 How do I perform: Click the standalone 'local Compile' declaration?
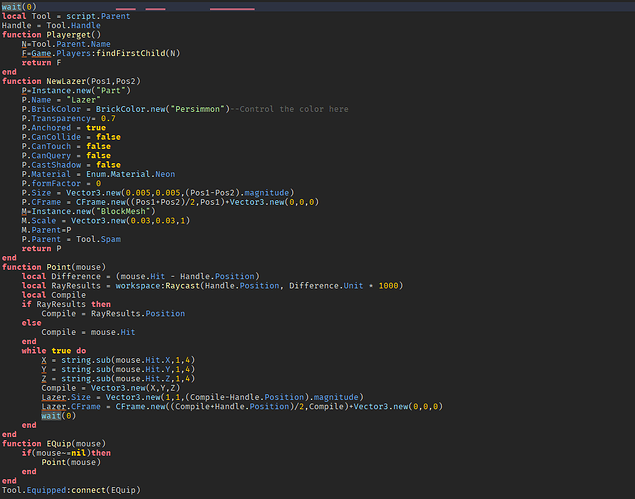coord(53,295)
